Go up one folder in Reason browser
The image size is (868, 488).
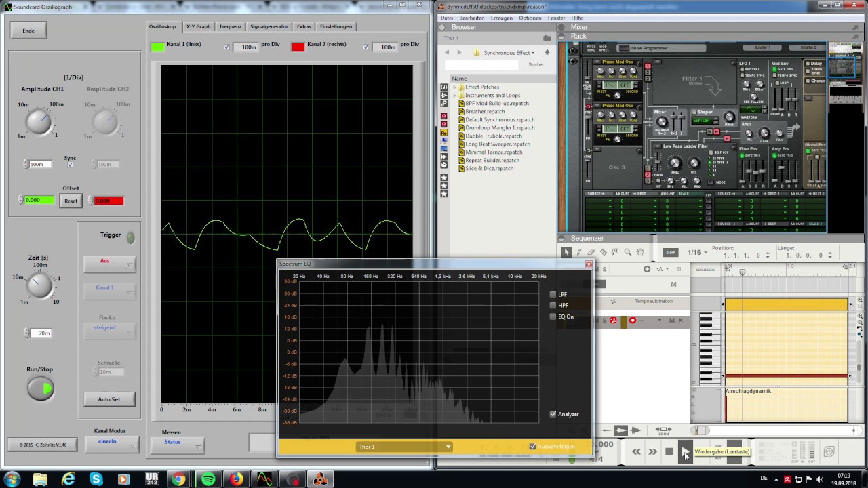547,52
